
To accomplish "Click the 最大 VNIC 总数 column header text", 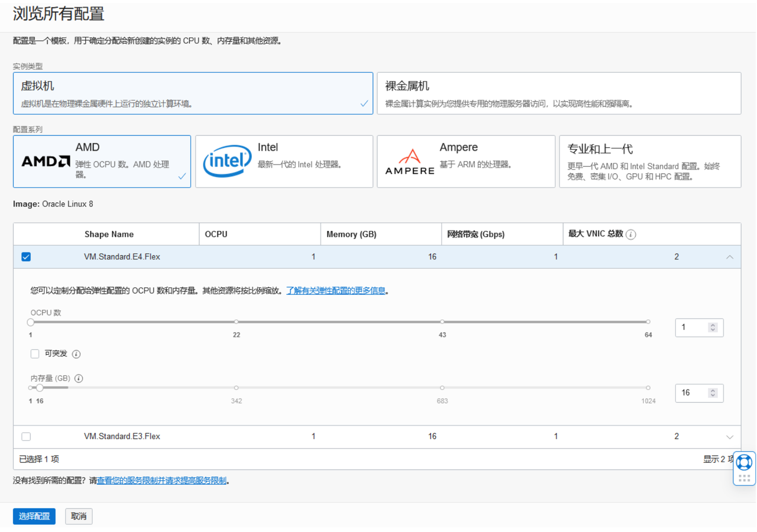I will [x=596, y=234].
